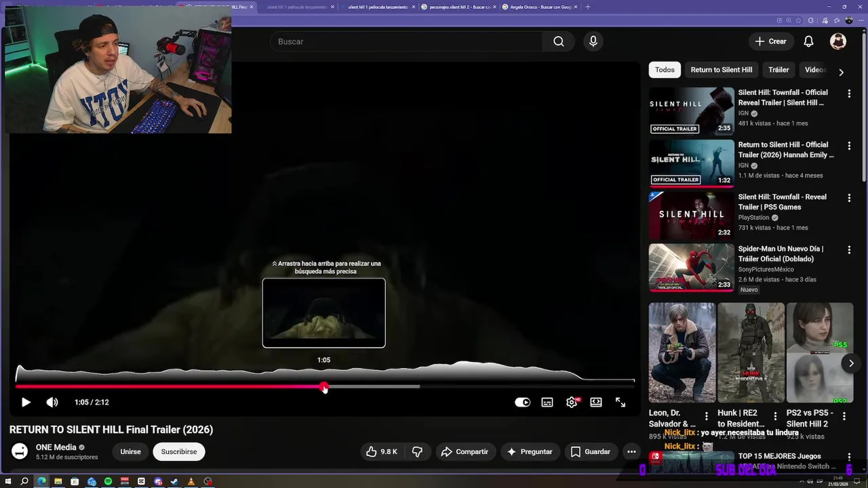Click the Crear button
The height and width of the screenshot is (488, 868).
[771, 41]
